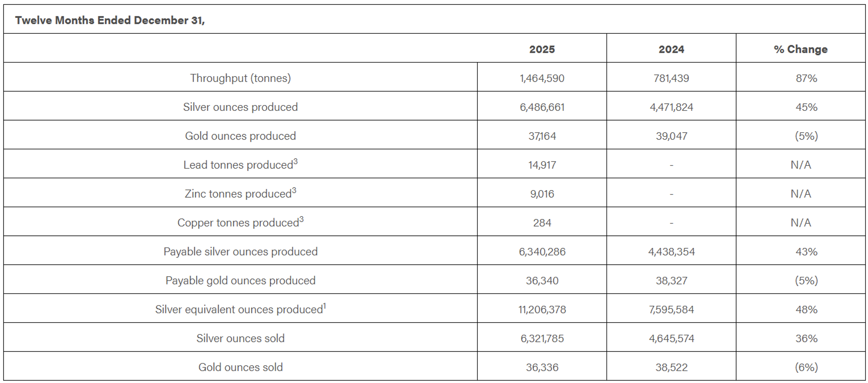Click the "Gold ounces sold" row label
Image resolution: width=868 pixels, height=383 pixels.
(x=241, y=367)
